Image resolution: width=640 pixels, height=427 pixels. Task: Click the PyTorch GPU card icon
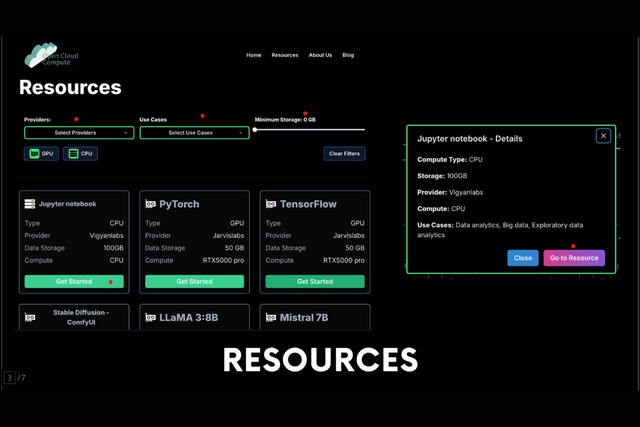[151, 204]
